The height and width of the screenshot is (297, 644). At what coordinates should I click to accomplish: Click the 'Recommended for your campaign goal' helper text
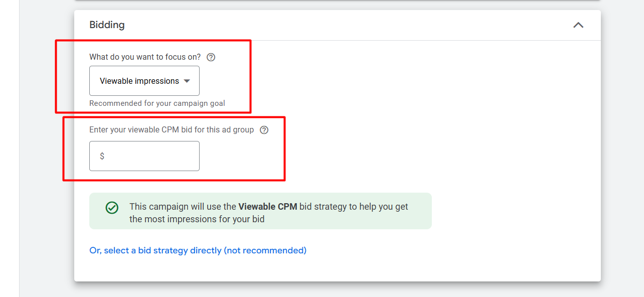click(157, 103)
